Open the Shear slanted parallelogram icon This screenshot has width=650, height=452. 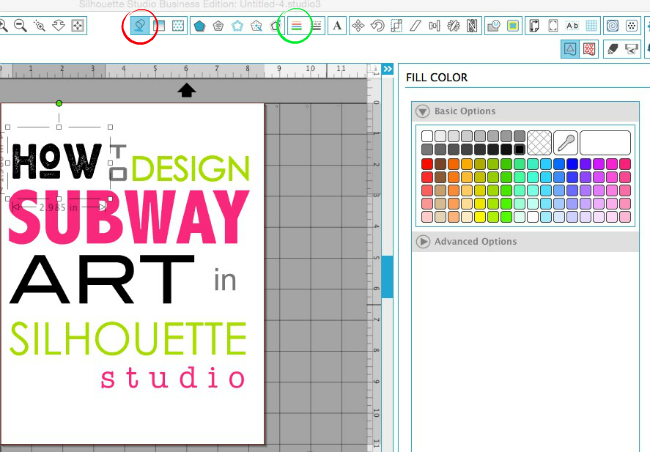point(415,26)
